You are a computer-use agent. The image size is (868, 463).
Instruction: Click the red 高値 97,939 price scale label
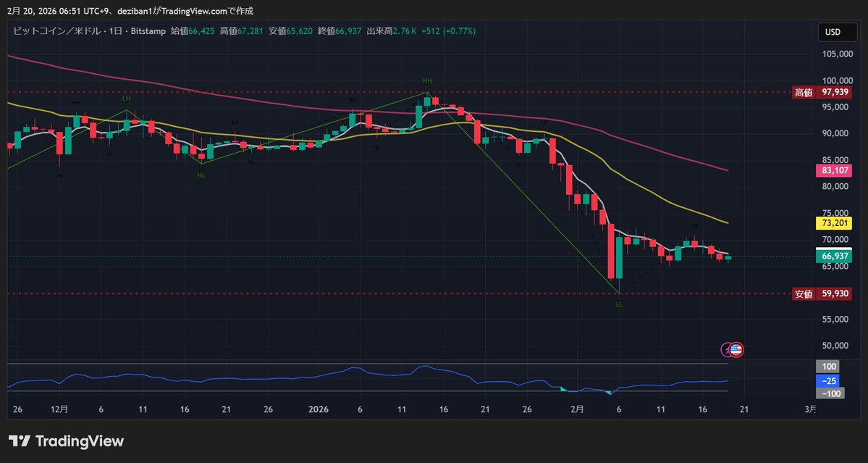[x=822, y=93]
